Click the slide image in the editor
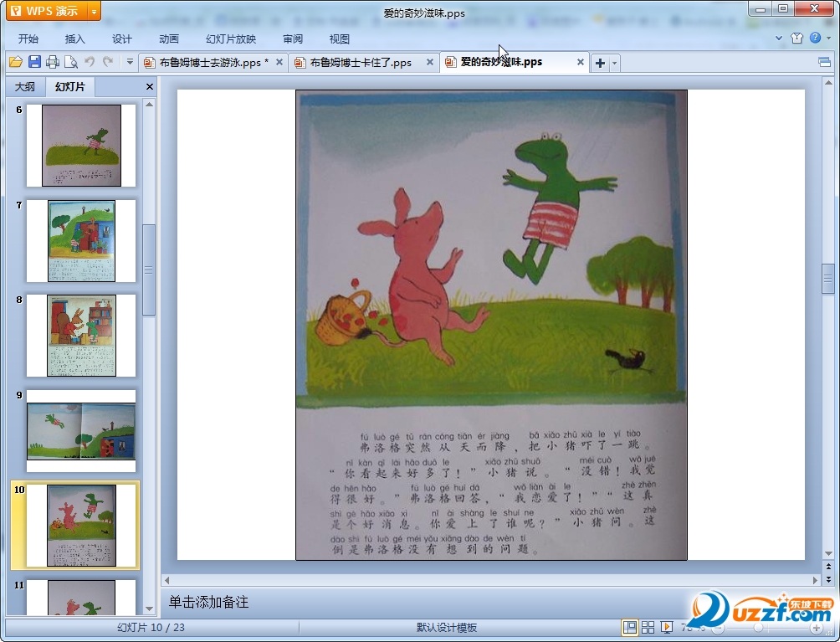The height and width of the screenshot is (642, 840). (x=491, y=326)
